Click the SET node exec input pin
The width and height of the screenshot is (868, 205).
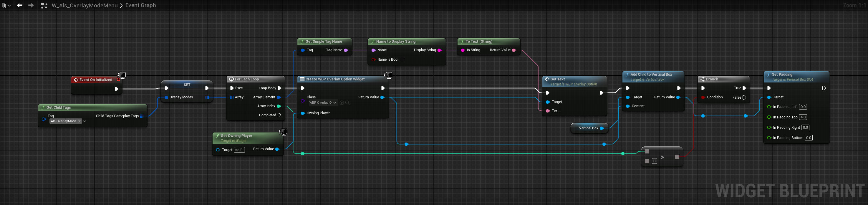[x=166, y=88]
